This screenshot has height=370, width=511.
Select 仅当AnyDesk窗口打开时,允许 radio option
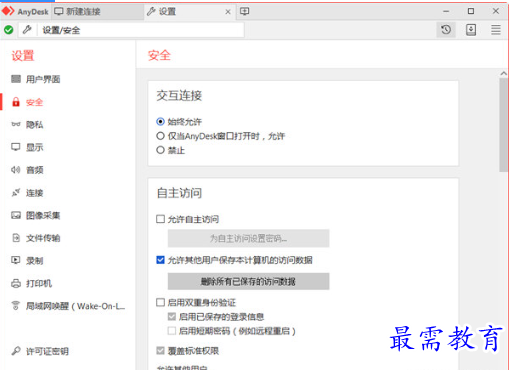160,136
